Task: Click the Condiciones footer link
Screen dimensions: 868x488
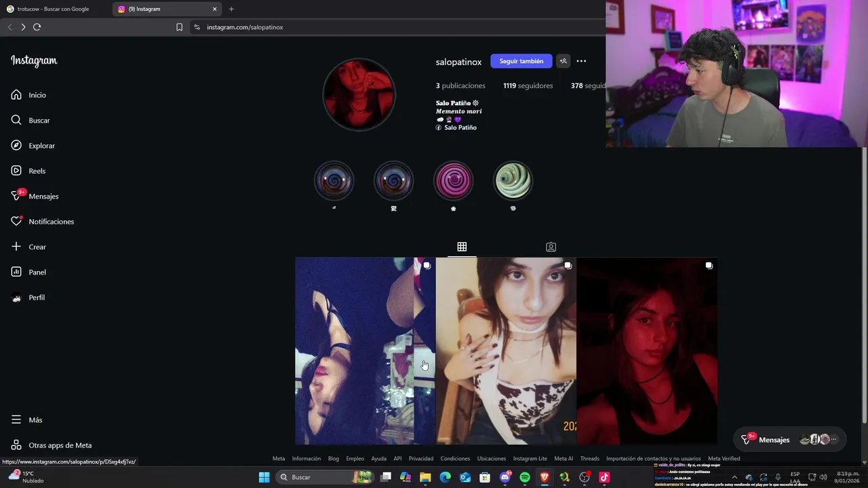Action: (455, 459)
